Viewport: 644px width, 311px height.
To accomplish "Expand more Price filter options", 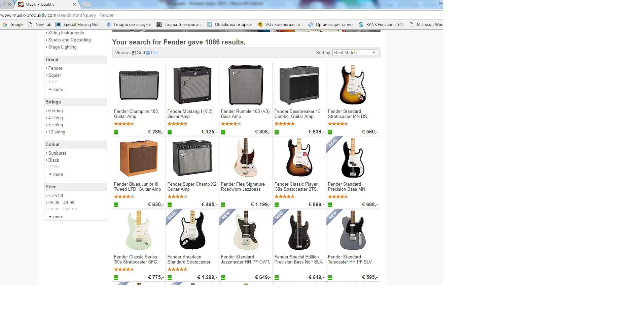I will (x=56, y=217).
